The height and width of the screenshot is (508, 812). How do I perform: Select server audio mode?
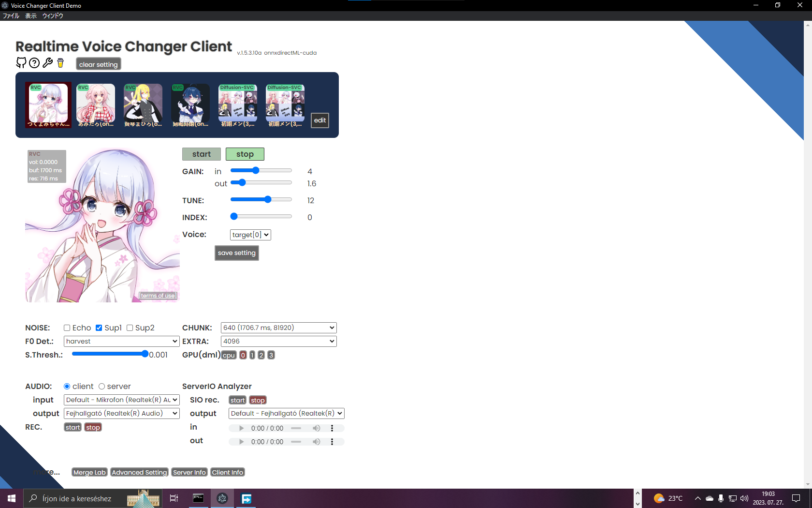coord(102,386)
